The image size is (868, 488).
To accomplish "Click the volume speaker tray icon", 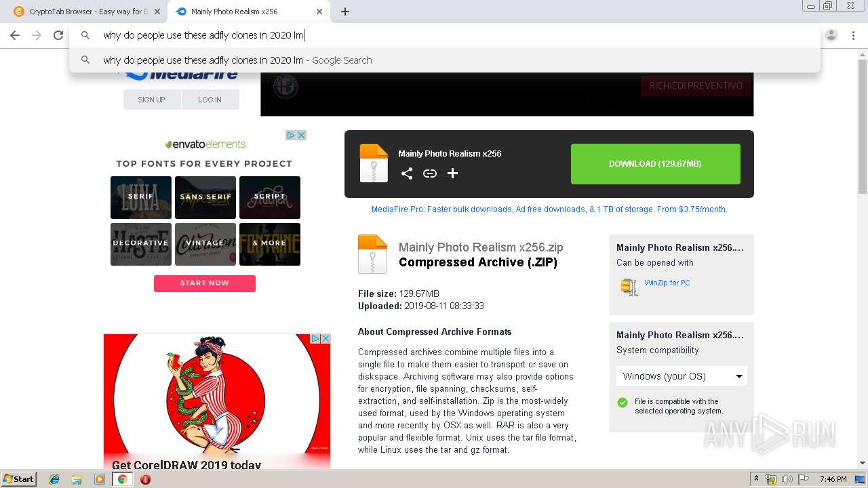I will (x=787, y=479).
